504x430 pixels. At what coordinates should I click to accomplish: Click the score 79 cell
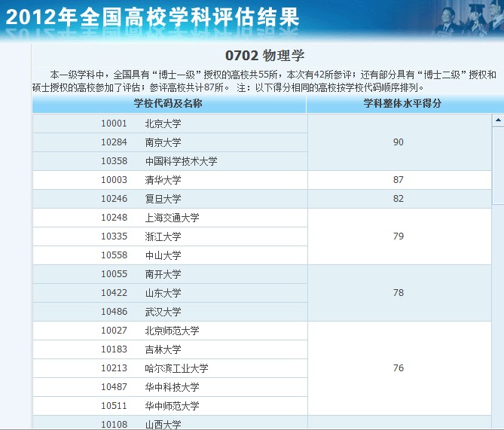point(399,236)
